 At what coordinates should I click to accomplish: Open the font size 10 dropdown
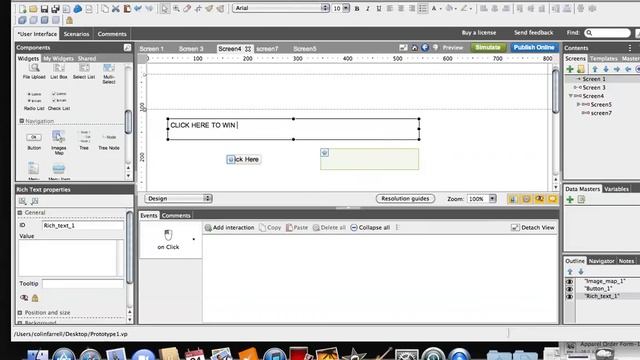(346, 8)
